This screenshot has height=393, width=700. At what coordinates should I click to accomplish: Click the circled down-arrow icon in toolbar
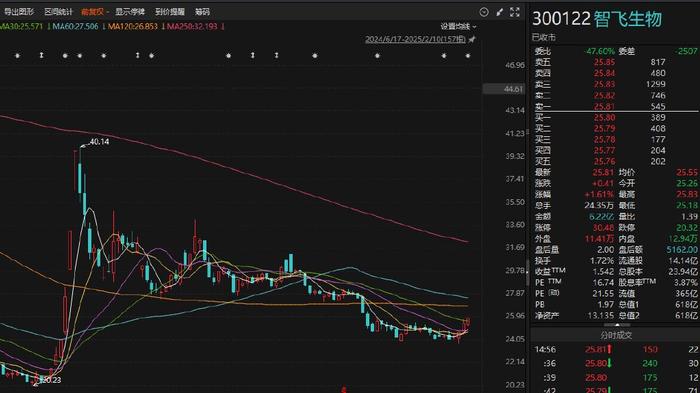tap(484, 12)
